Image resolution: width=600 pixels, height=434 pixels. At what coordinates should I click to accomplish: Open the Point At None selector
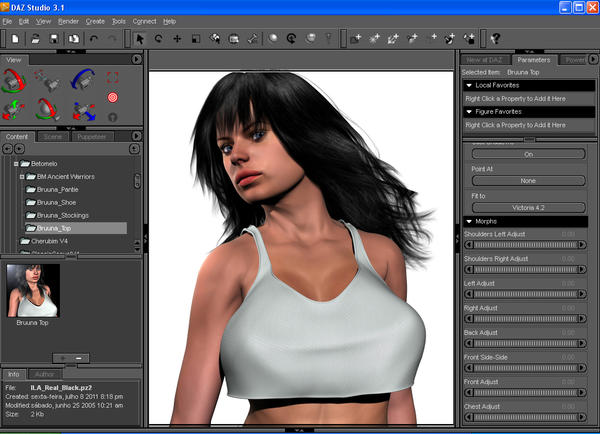point(528,181)
